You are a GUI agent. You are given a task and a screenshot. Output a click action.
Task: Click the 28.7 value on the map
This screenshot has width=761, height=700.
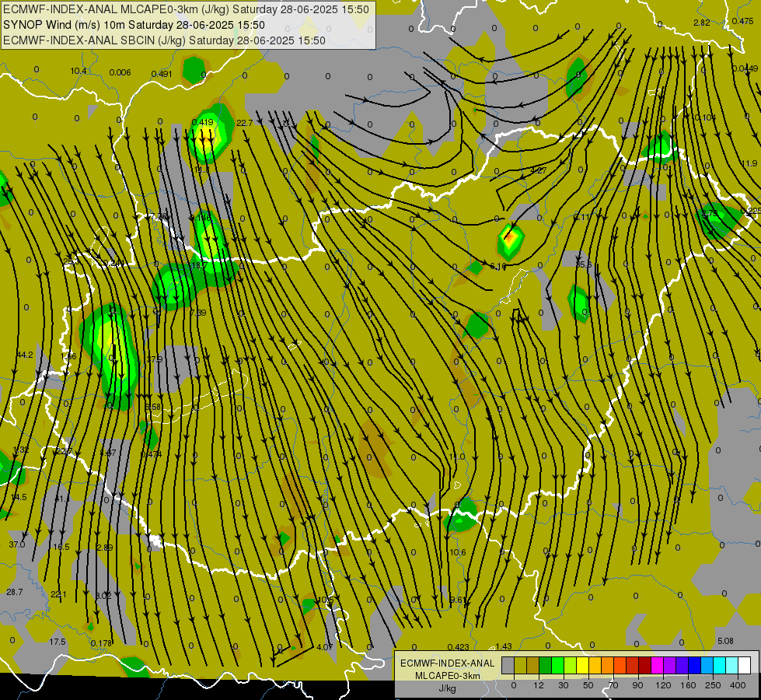(15, 592)
